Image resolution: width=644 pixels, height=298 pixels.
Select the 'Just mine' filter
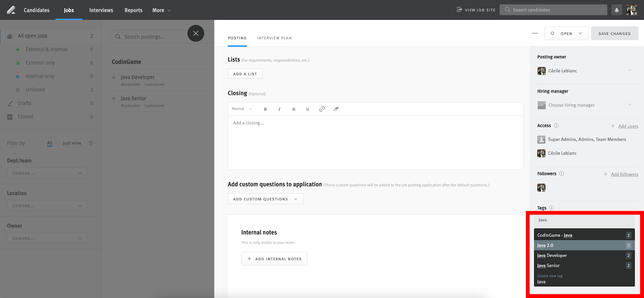72,143
